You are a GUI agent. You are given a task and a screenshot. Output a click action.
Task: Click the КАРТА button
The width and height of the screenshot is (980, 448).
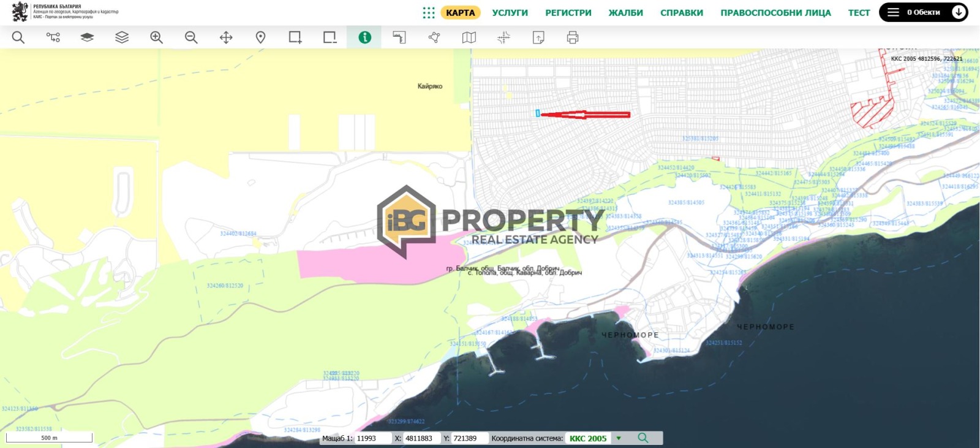[460, 12]
